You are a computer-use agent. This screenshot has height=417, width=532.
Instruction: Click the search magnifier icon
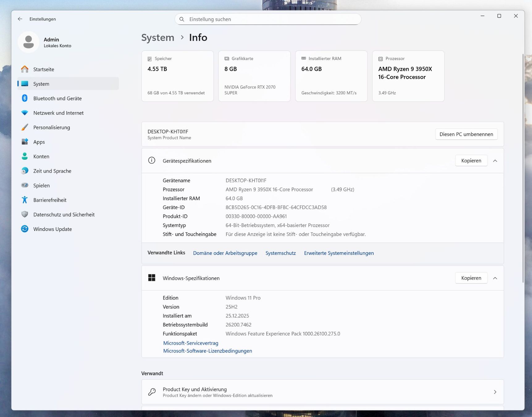pos(182,19)
